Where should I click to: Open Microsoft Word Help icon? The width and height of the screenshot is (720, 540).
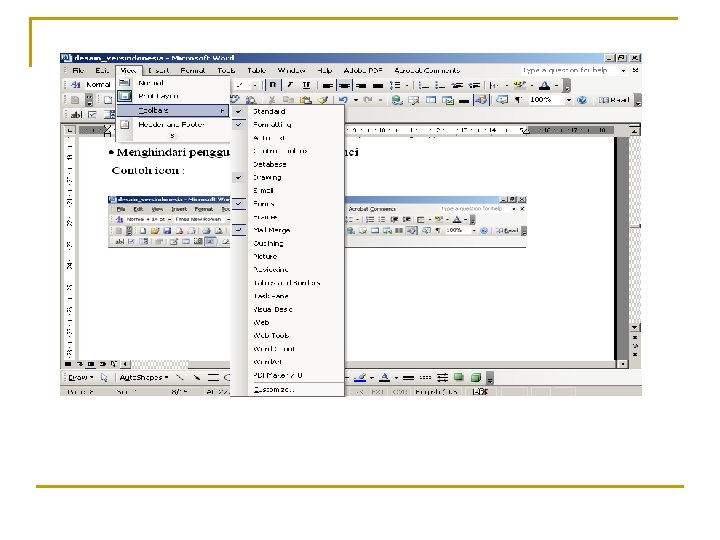coord(582,100)
